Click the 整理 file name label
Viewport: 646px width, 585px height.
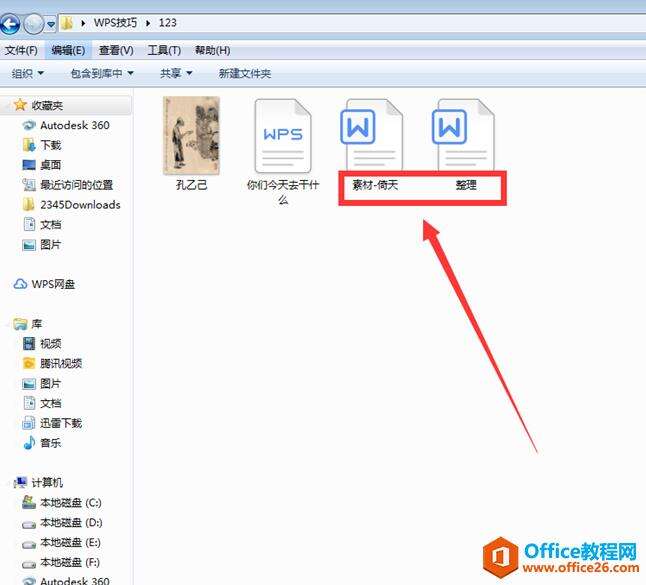466,185
